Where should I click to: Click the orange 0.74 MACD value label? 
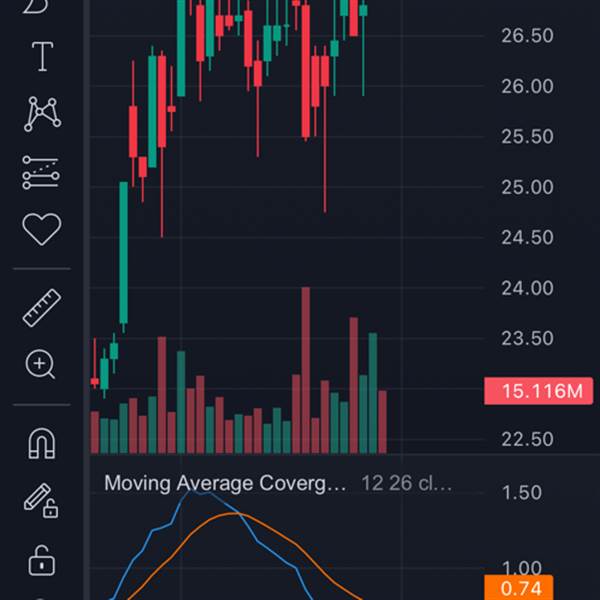(519, 588)
